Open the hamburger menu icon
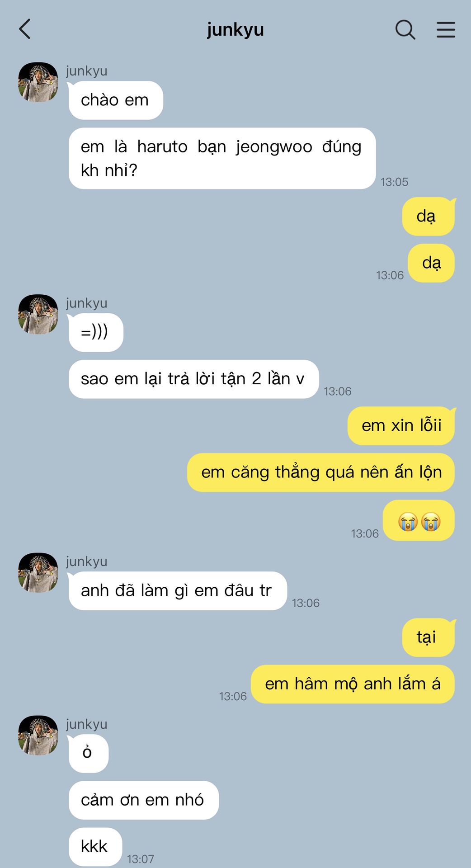The image size is (471, 868). coord(446,29)
